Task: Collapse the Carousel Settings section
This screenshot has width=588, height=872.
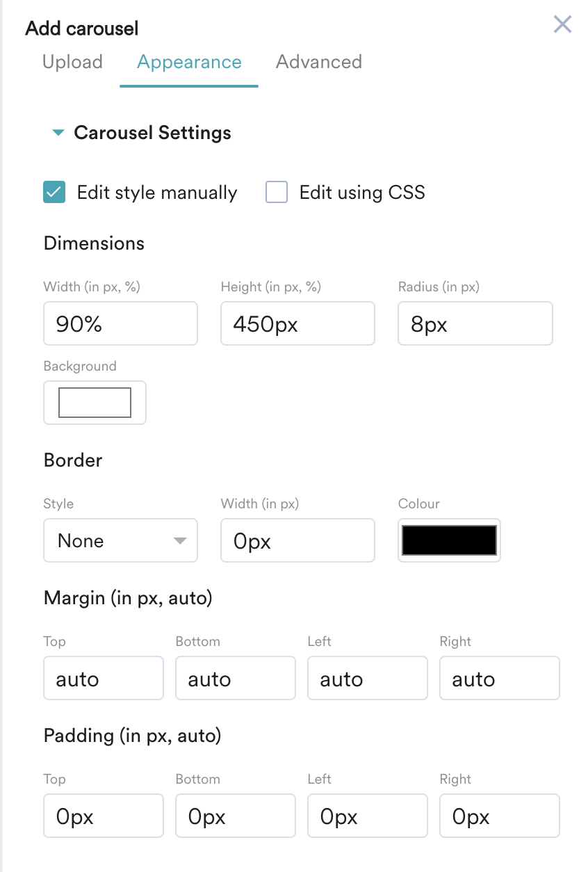Action: (x=59, y=133)
